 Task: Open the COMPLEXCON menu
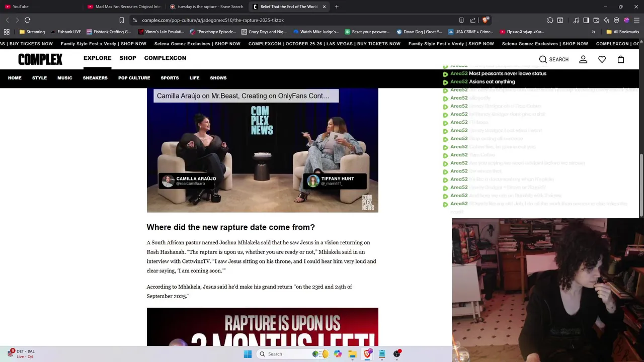(x=165, y=58)
